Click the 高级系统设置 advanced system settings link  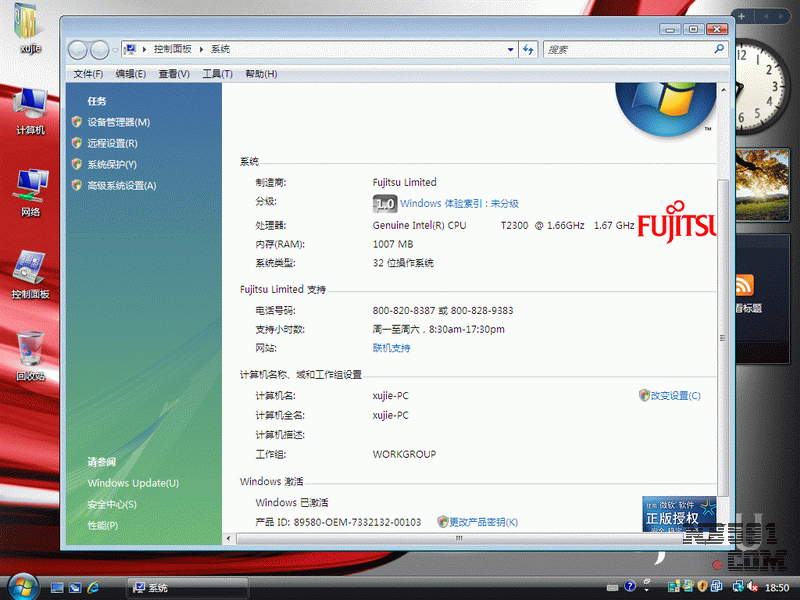[121, 185]
